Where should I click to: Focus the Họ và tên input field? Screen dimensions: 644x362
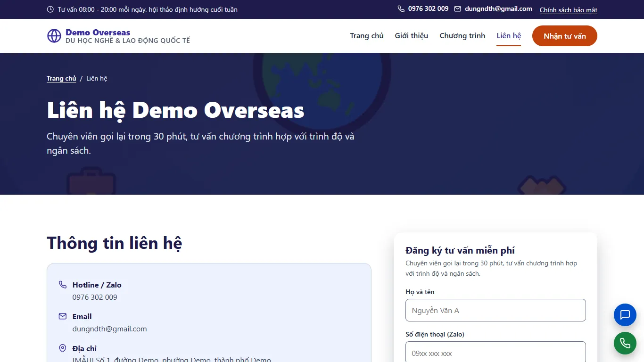(x=495, y=310)
